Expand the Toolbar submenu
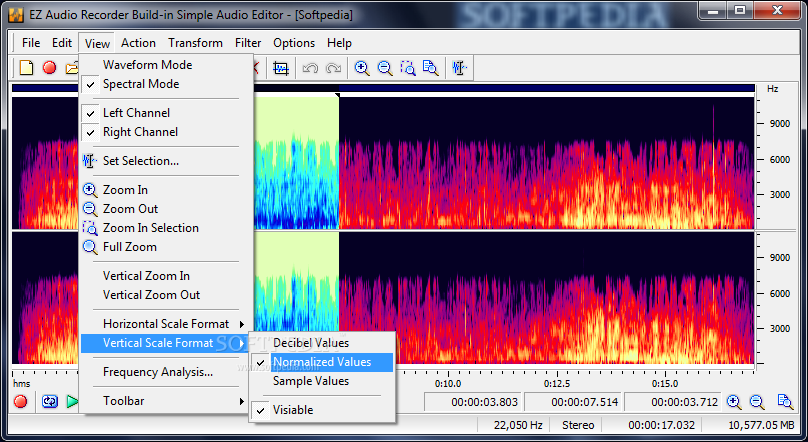Image resolution: width=808 pixels, height=442 pixels. [x=166, y=401]
